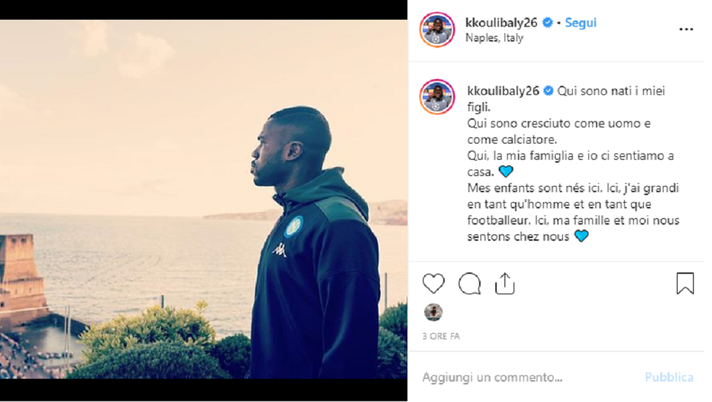Share the post using the upload arrow icon
The image size is (712, 402).
pos(504,284)
